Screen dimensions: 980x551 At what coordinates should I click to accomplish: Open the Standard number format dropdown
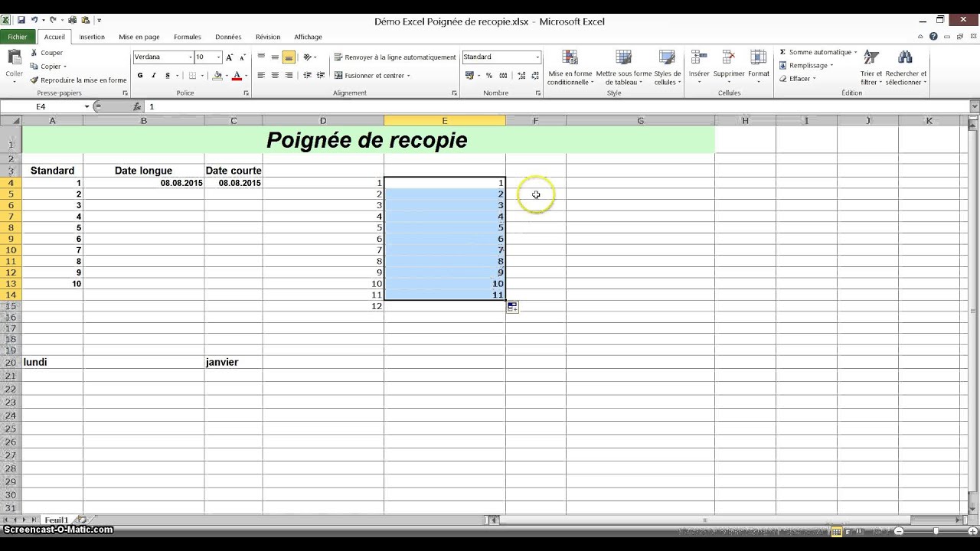[537, 57]
